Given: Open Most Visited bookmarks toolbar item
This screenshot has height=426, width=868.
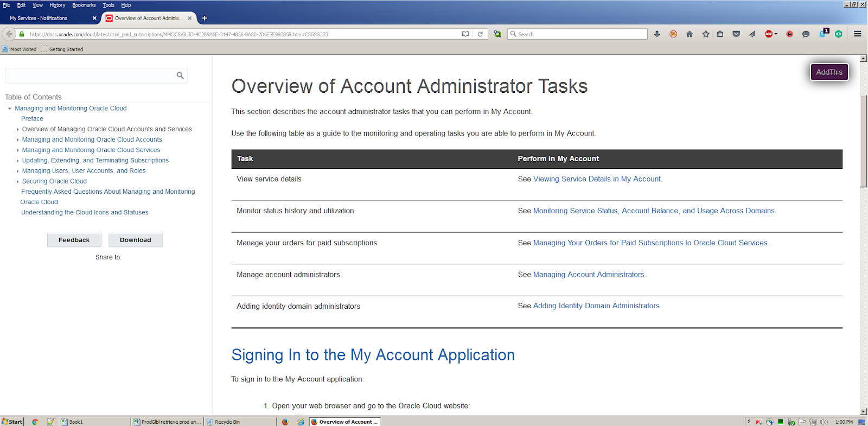Looking at the screenshot, I should [x=20, y=49].
